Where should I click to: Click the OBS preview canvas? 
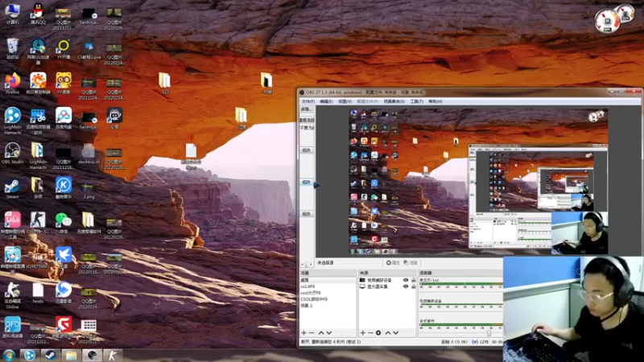pyautogui.click(x=478, y=182)
